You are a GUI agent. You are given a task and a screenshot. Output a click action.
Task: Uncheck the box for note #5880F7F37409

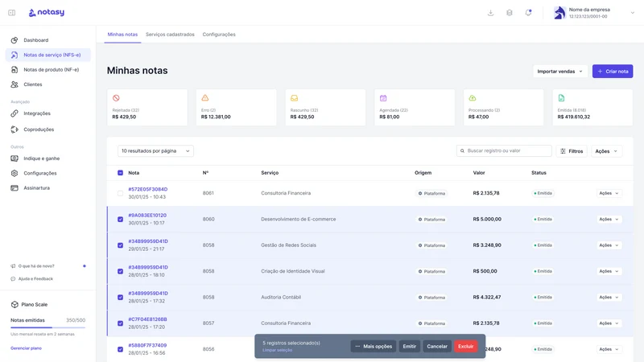click(x=120, y=349)
